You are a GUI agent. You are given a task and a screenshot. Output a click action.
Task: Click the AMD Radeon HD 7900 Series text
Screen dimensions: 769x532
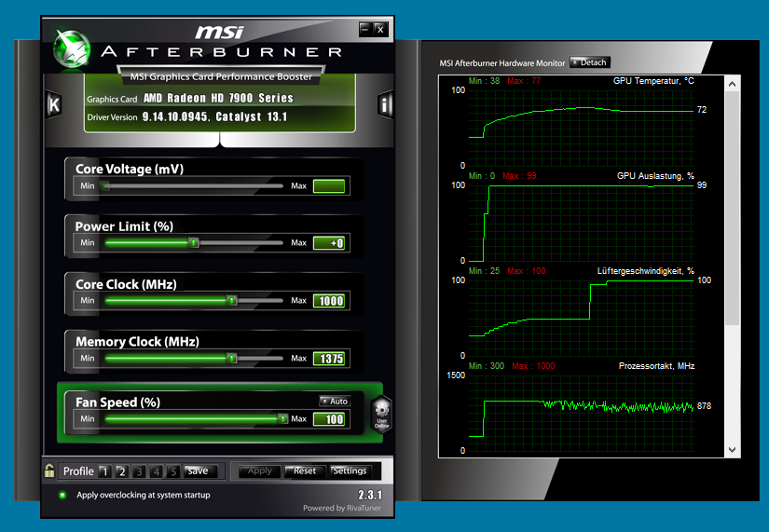tap(218, 98)
